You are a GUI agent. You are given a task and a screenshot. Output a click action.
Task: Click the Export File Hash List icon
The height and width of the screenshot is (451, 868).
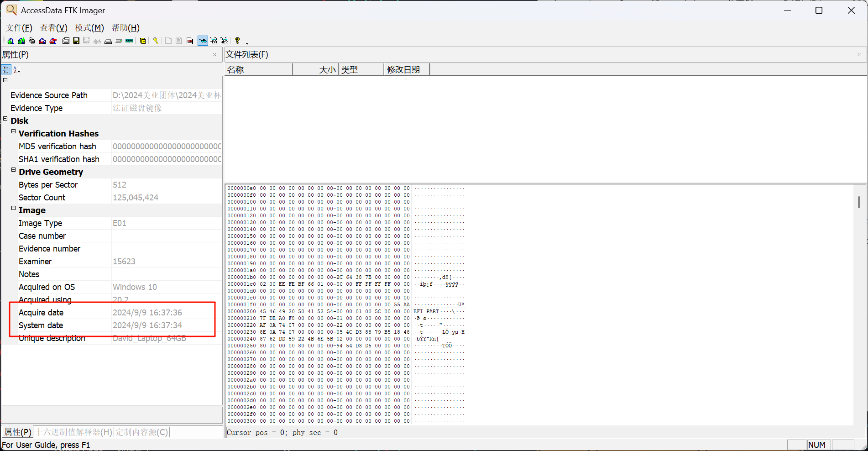(x=179, y=41)
